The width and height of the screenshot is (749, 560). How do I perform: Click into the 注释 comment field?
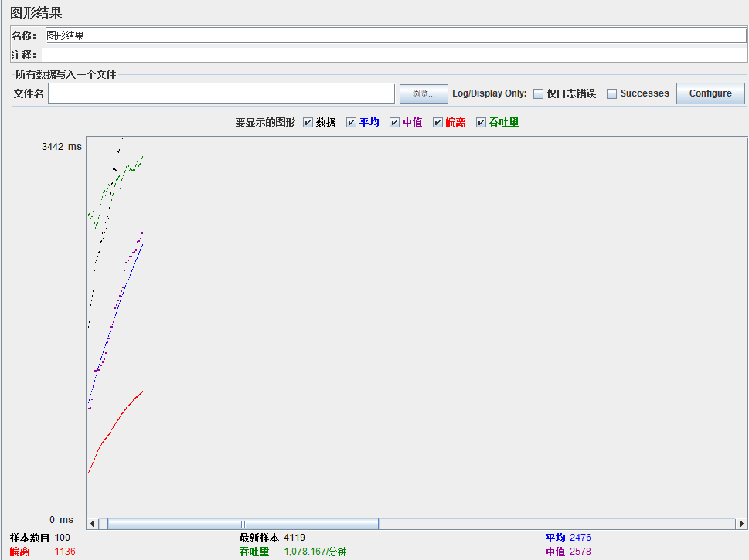click(394, 55)
